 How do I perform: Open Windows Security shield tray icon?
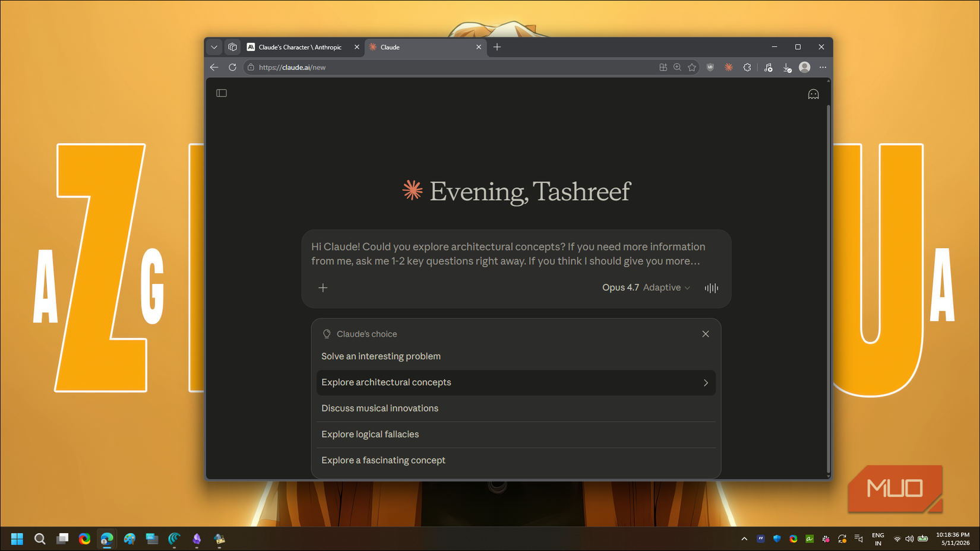pyautogui.click(x=777, y=539)
